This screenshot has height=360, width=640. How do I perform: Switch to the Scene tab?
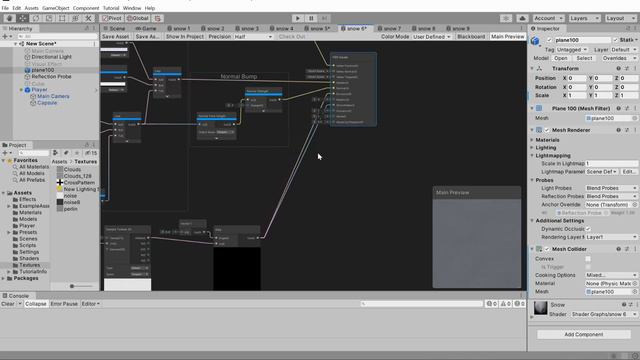pyautogui.click(x=114, y=29)
